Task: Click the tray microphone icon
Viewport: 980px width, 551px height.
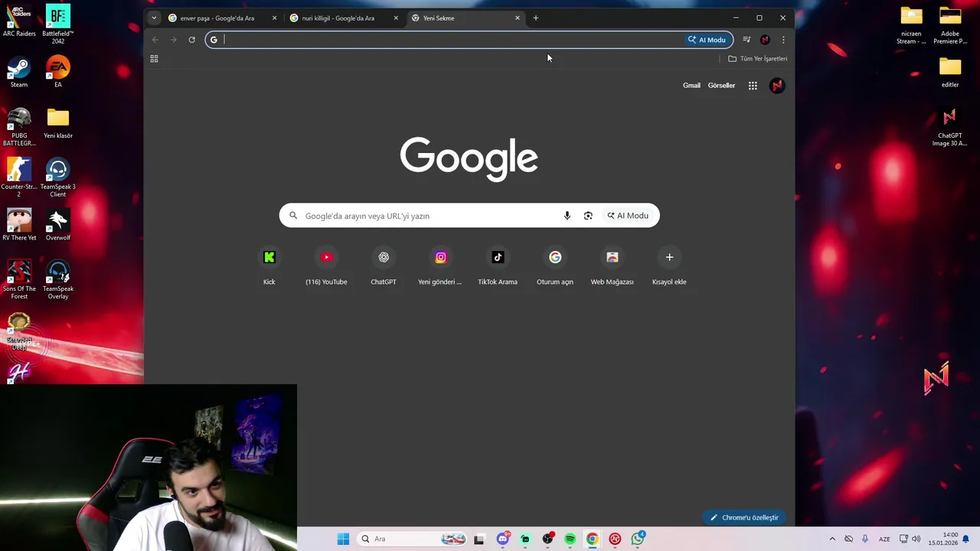Action: click(x=865, y=539)
